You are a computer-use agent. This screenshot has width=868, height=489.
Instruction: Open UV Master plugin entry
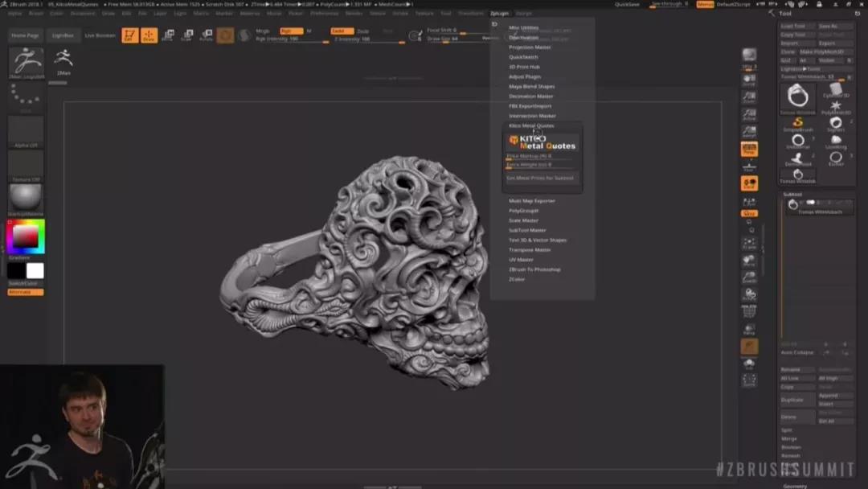521,260
